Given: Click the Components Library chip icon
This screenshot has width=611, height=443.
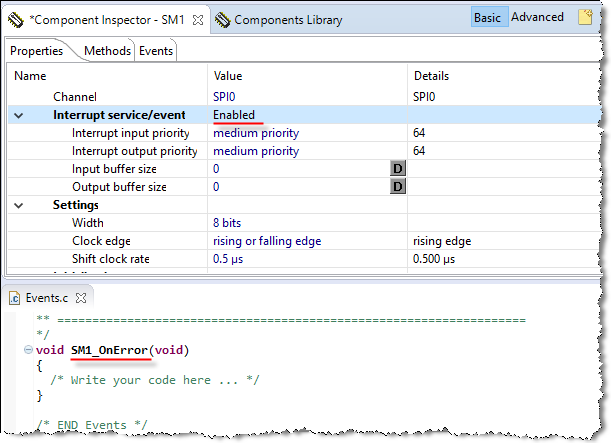Looking at the screenshot, I should (223, 20).
